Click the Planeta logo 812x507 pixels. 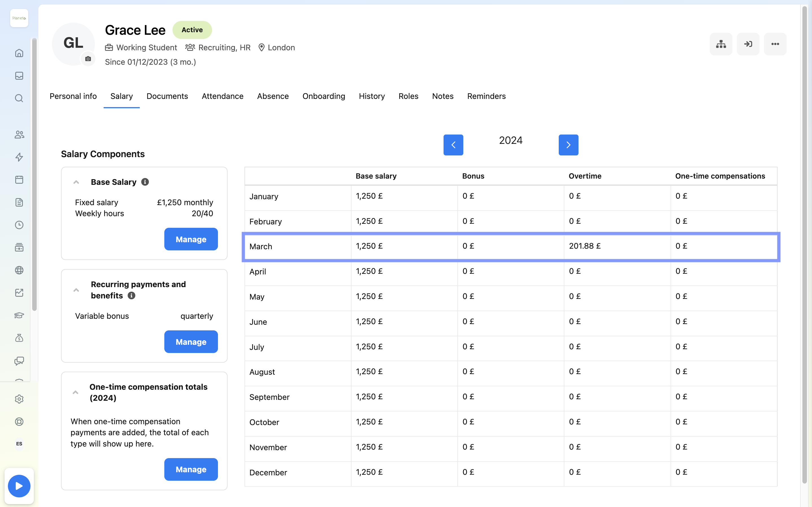click(19, 18)
